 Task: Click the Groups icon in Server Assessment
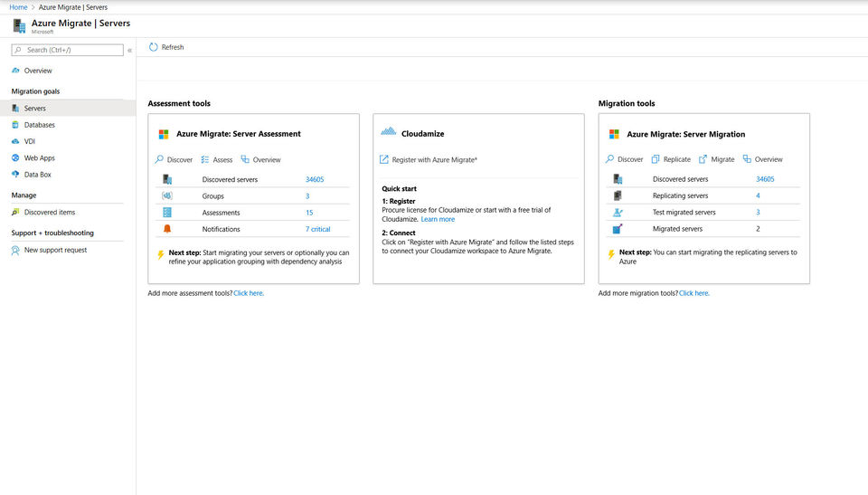coord(167,195)
